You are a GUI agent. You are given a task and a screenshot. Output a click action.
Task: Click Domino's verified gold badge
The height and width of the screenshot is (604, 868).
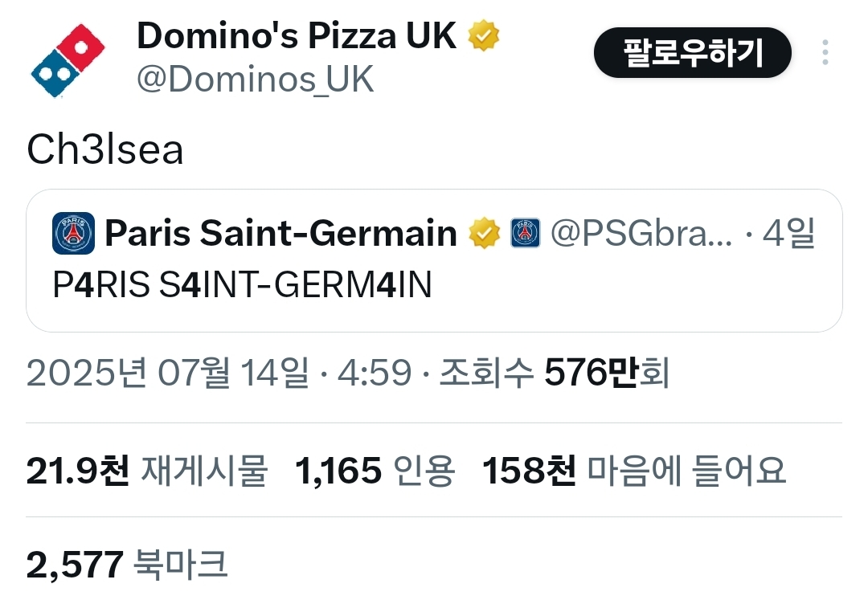(483, 35)
